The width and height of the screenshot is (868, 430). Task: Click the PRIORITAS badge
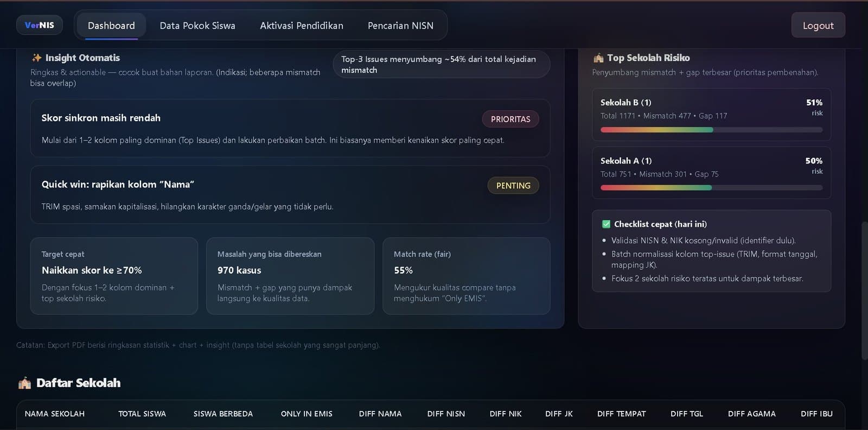510,119
